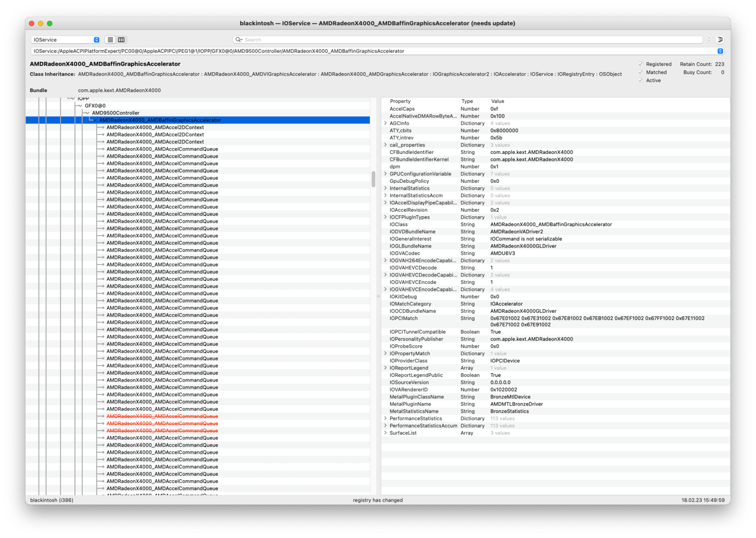The height and width of the screenshot is (538, 756).
Task: Expand the SurfaceList array
Action: pos(385,433)
